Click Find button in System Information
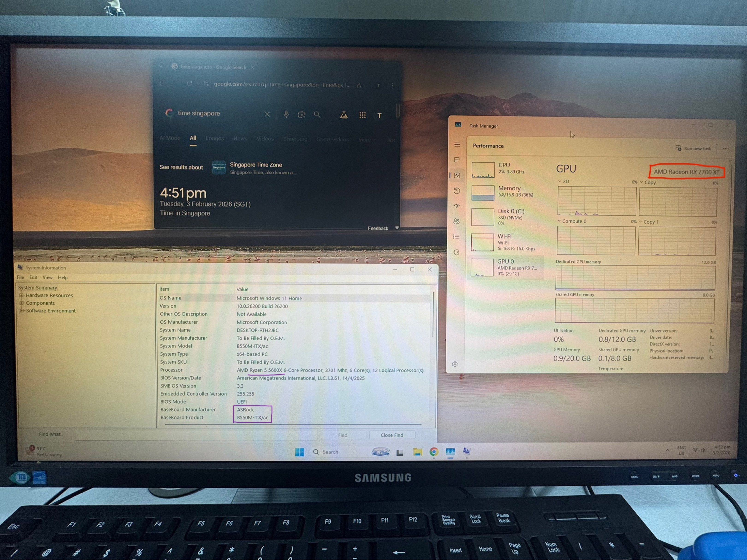 (x=343, y=435)
